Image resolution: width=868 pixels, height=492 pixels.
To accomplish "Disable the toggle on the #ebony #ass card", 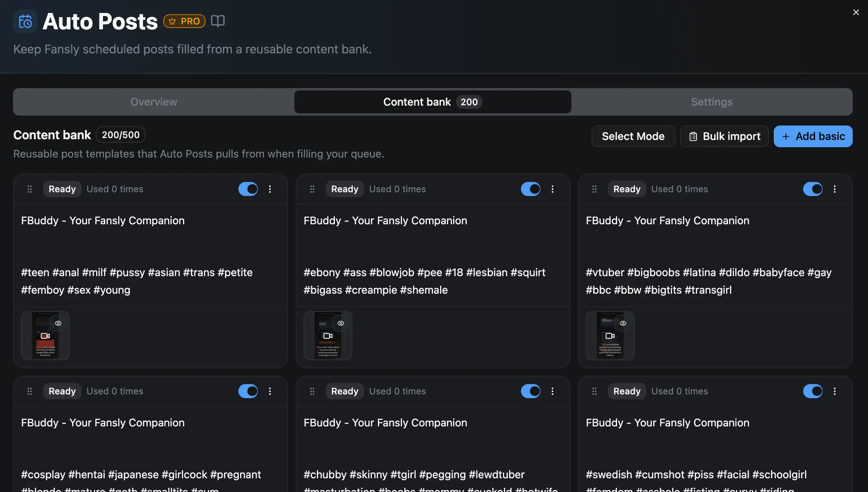I will click(531, 189).
